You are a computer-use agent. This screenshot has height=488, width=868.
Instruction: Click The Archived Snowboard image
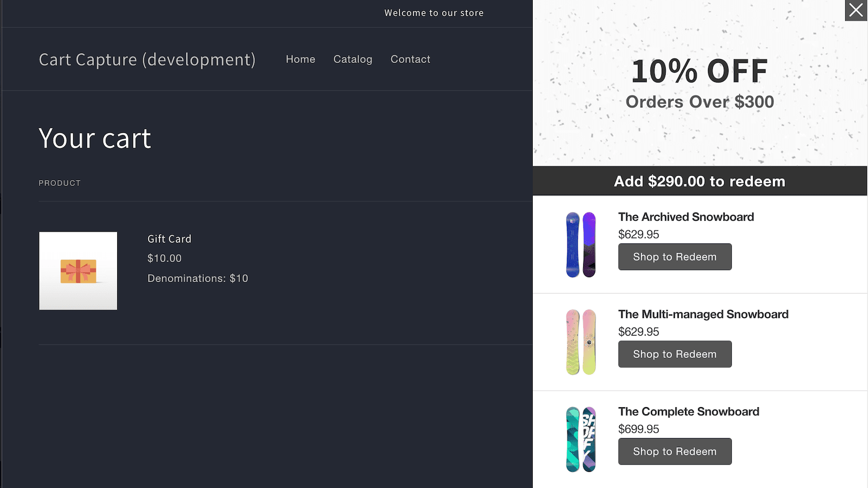[580, 245]
